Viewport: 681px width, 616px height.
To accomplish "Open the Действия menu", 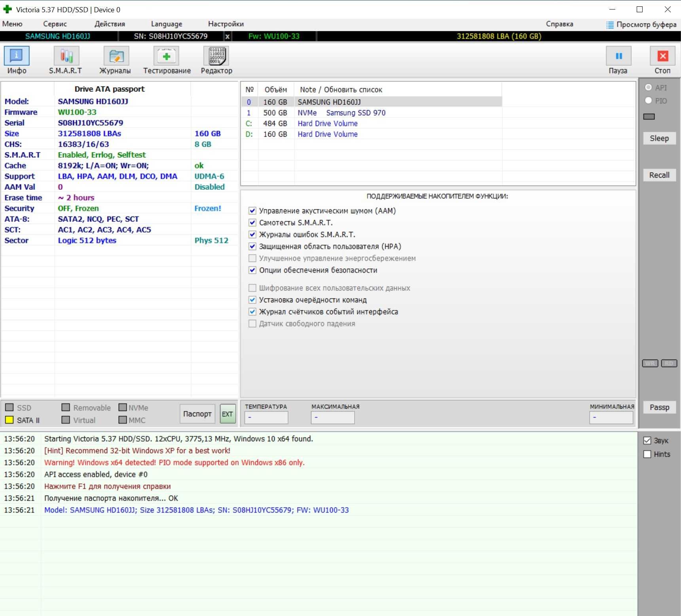I will tap(110, 24).
